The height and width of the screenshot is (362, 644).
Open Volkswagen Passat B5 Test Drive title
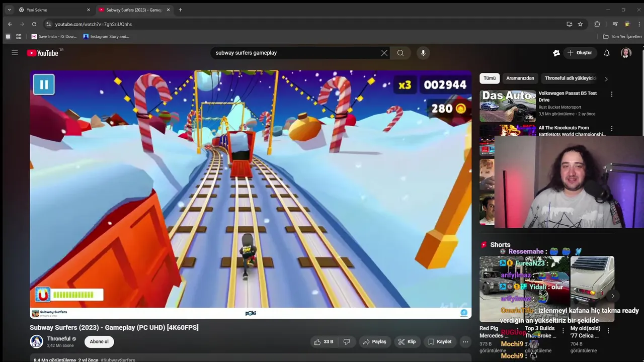568,97
